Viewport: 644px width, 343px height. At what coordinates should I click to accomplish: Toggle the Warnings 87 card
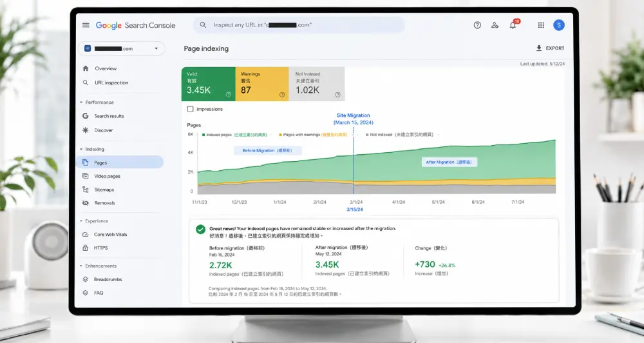pos(263,84)
